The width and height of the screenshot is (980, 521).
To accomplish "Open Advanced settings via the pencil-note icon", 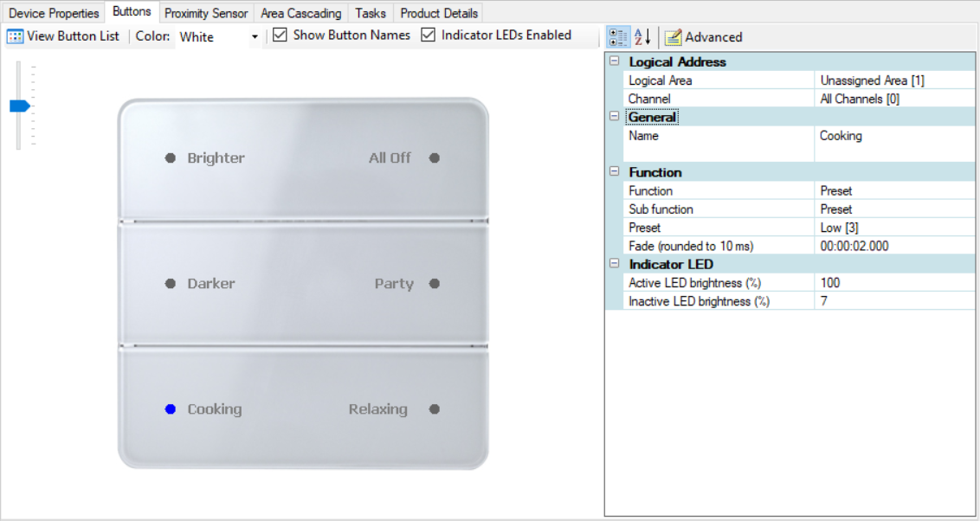I will [674, 36].
